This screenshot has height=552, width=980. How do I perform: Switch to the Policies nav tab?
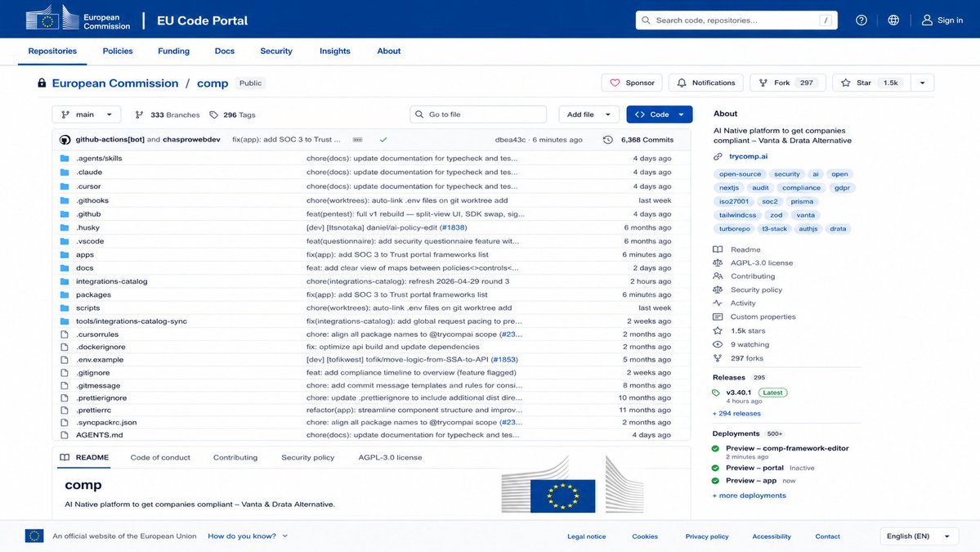pos(118,52)
